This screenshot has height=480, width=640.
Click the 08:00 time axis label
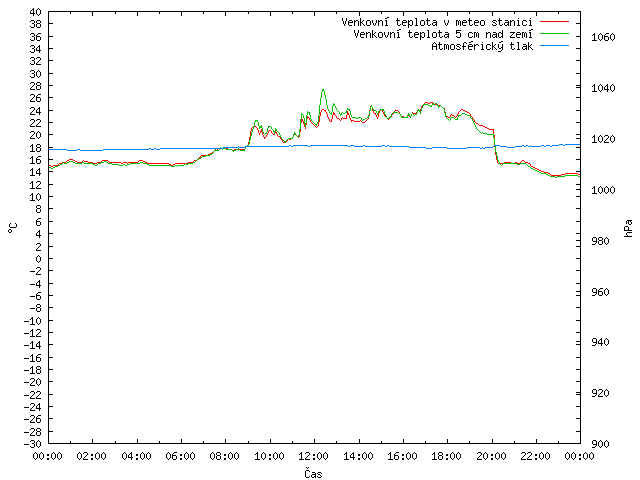pos(225,456)
